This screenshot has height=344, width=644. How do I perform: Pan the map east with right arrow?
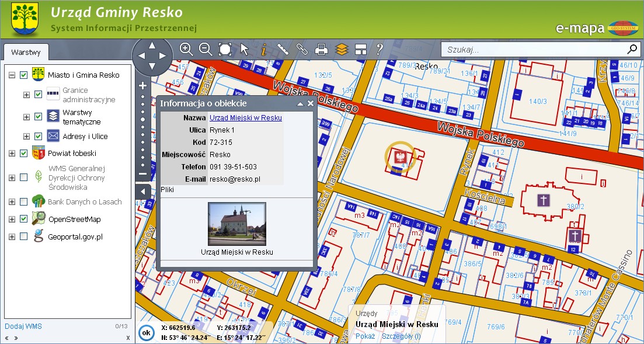163,56
